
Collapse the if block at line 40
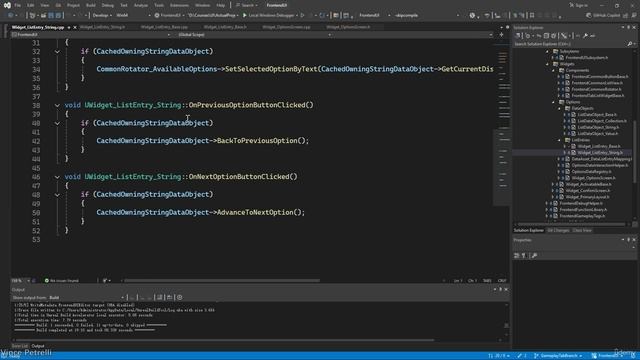click(57, 123)
